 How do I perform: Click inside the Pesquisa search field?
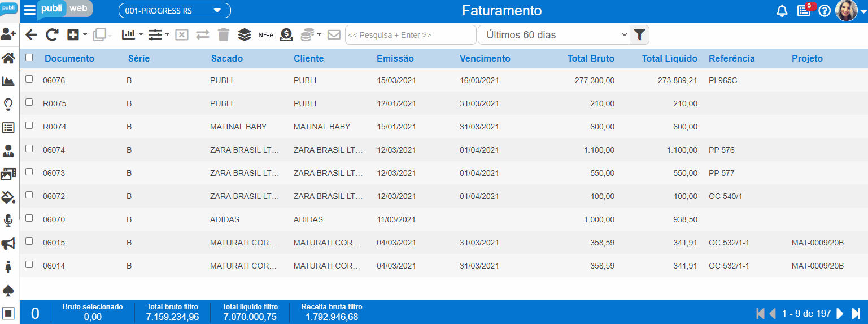point(411,35)
